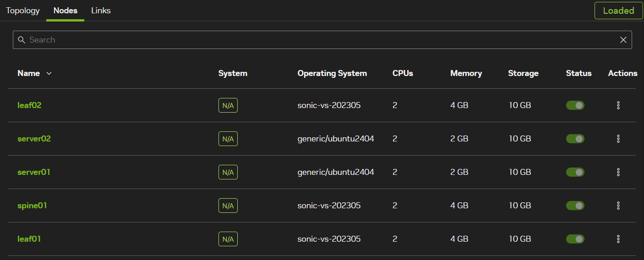Turn off the leaf01 status switch
Image resolution: width=644 pixels, height=260 pixels.
575,239
